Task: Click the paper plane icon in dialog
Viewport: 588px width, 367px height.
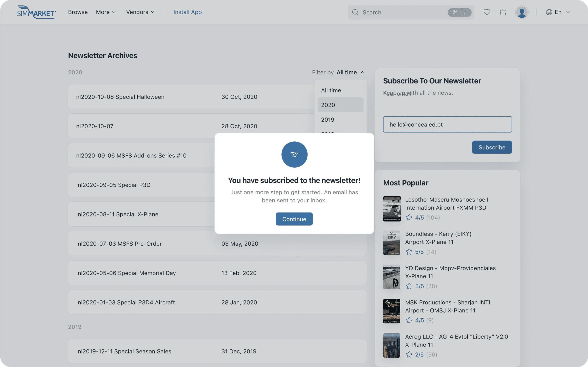Action: point(294,154)
